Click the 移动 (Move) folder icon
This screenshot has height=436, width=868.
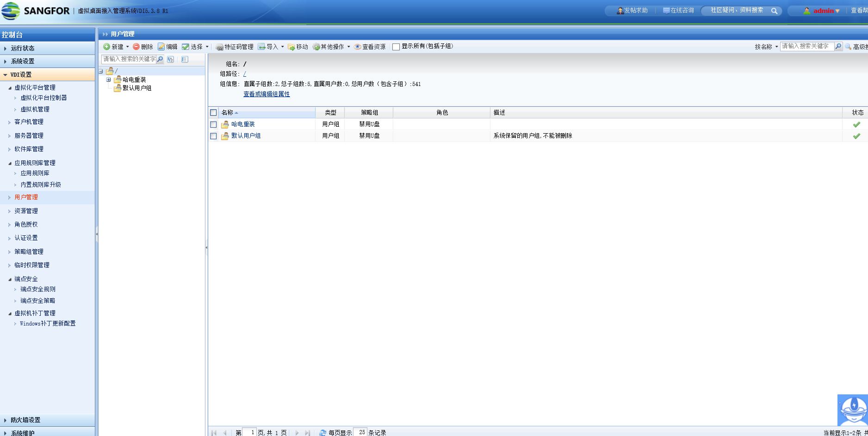point(291,47)
